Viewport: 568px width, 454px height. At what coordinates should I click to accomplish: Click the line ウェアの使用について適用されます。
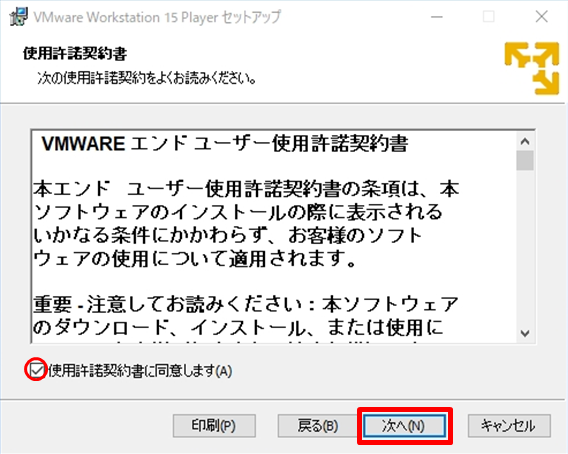[x=195, y=258]
